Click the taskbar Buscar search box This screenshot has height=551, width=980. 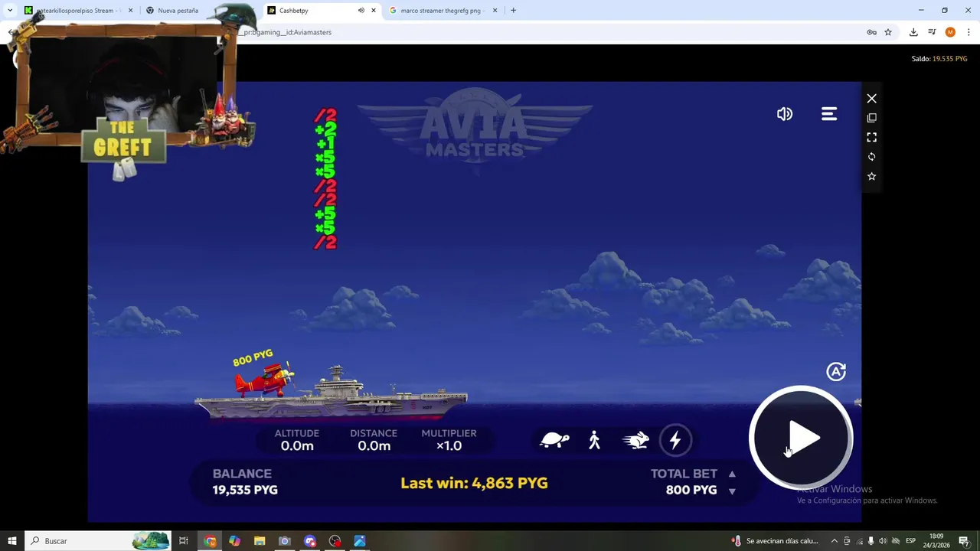click(x=98, y=541)
